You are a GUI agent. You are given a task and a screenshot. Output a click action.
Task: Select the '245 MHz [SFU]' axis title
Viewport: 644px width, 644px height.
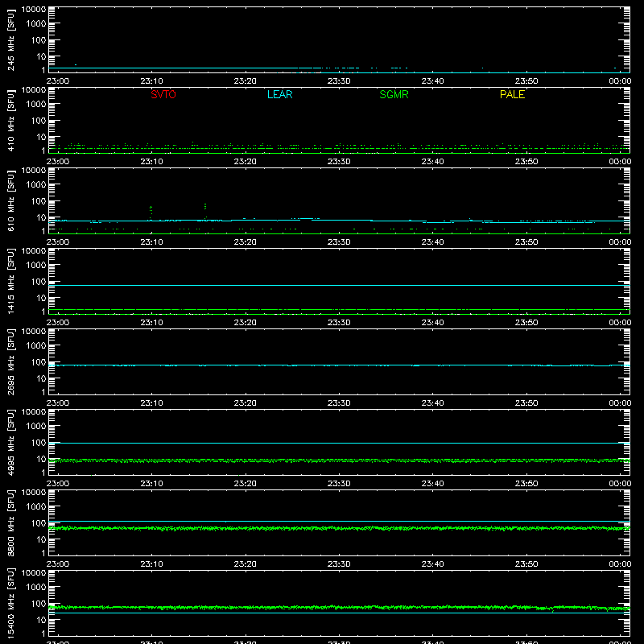tap(10, 39)
